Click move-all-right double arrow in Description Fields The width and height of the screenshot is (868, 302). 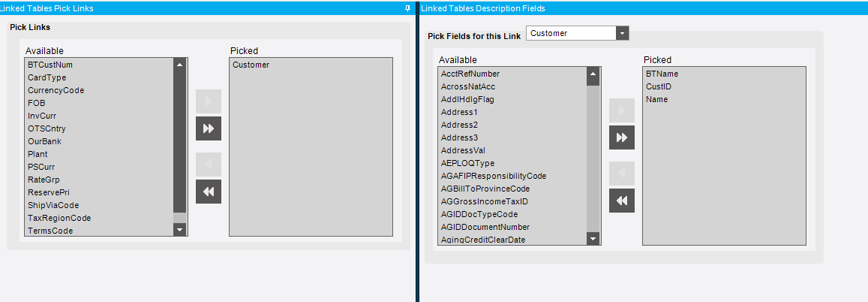click(x=622, y=137)
